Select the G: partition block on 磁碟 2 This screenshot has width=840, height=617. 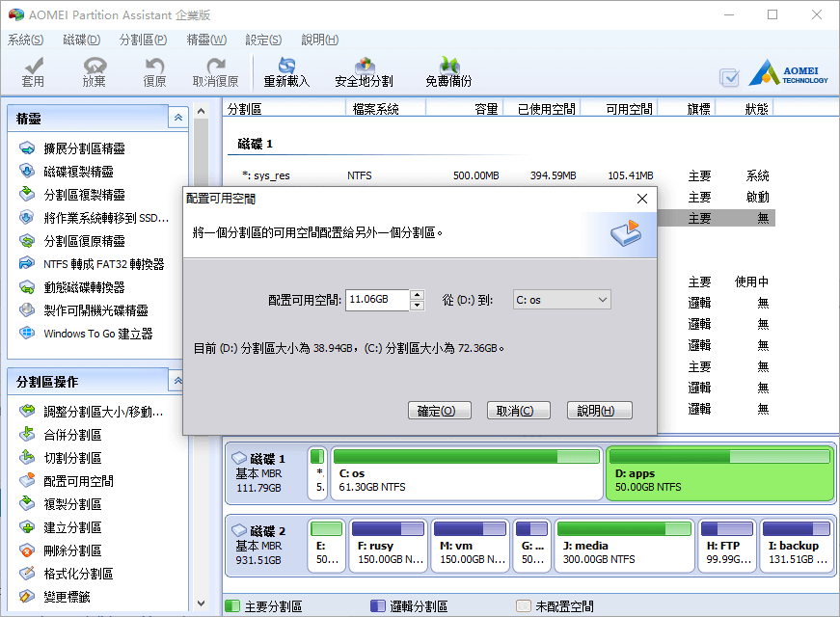pos(532,546)
